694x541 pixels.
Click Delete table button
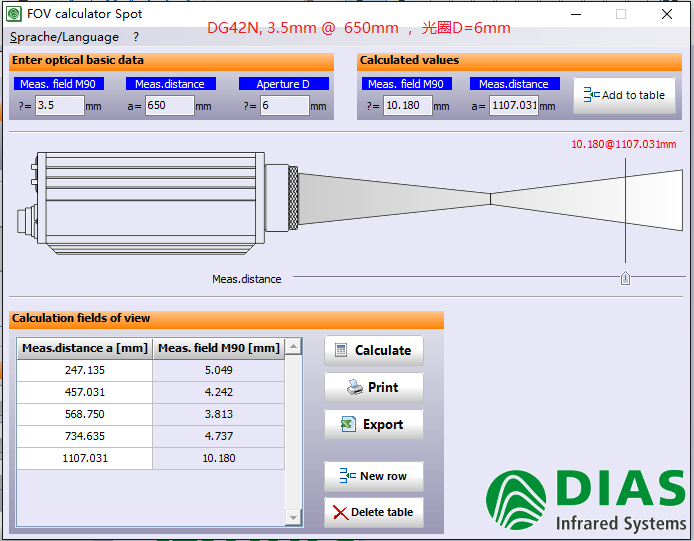[x=374, y=512]
